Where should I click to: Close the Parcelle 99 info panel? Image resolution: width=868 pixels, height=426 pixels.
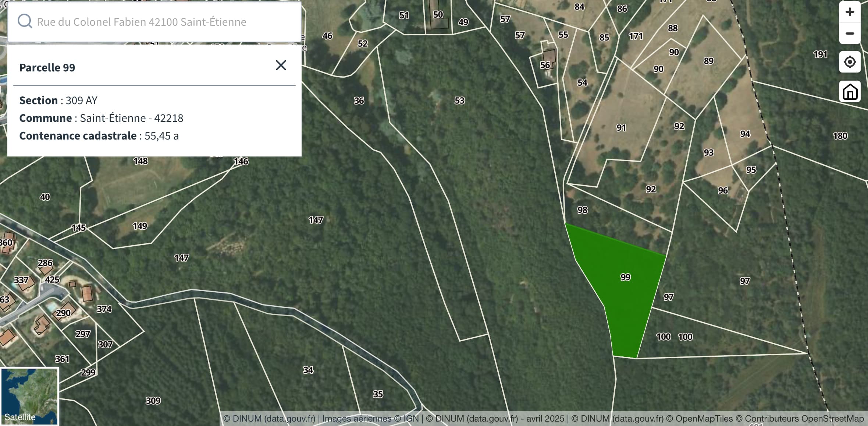[281, 66]
